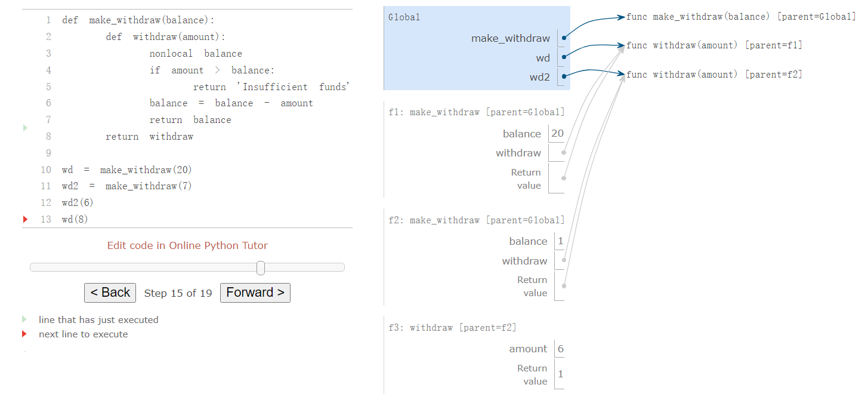This screenshot has height=409, width=868.
Task: Click the red next-line arrow at line 13
Action: (25, 220)
